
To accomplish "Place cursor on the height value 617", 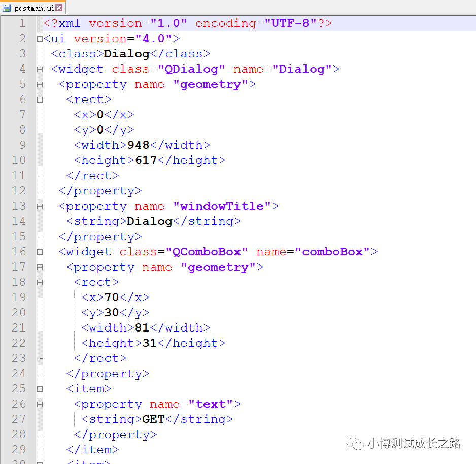I will pos(146,160).
